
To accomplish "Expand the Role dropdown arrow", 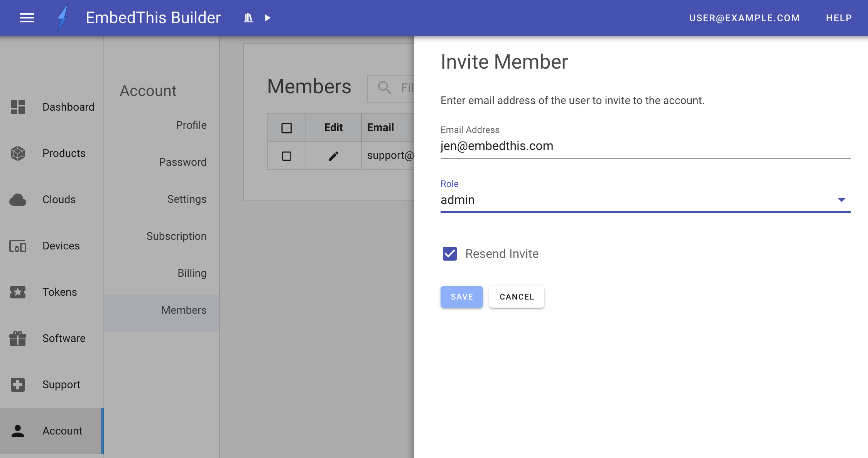I will point(842,200).
